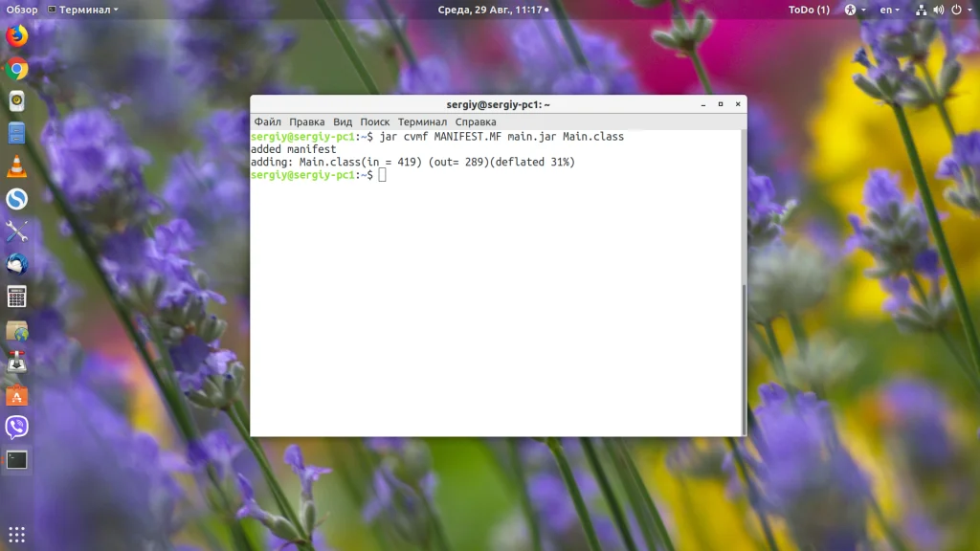Screen dimensions: 980x551
Task: Open the Вид menu
Action: tap(343, 121)
